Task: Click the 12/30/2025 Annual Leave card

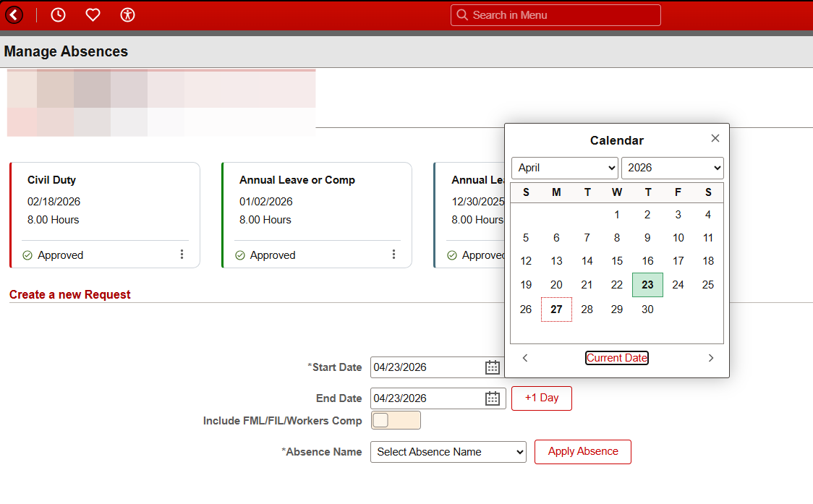Action: [469, 215]
